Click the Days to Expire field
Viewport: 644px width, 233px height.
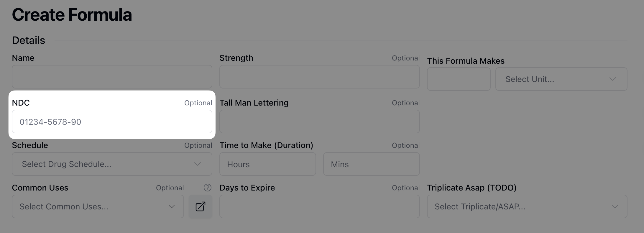[x=319, y=206]
